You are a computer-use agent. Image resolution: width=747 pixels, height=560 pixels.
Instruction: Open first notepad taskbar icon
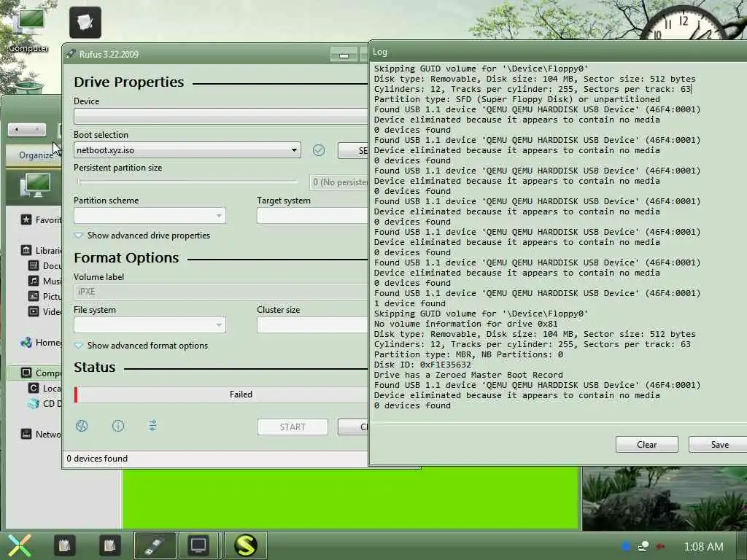pos(64,545)
